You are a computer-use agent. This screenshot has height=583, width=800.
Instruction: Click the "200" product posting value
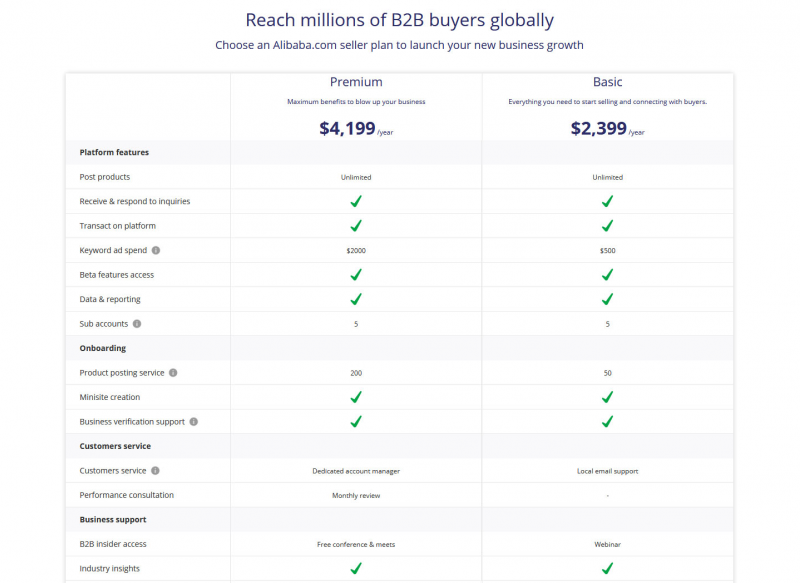(x=356, y=373)
